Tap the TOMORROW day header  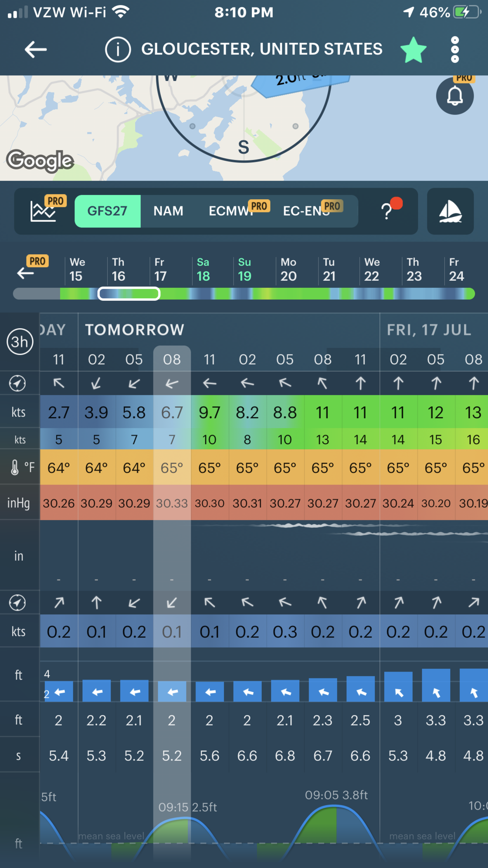click(x=135, y=330)
